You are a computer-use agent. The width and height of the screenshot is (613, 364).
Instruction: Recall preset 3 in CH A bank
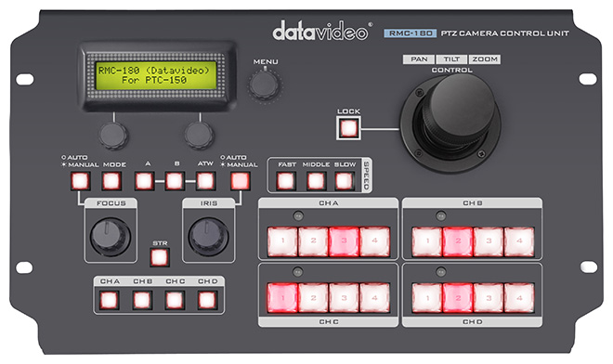[344, 241]
